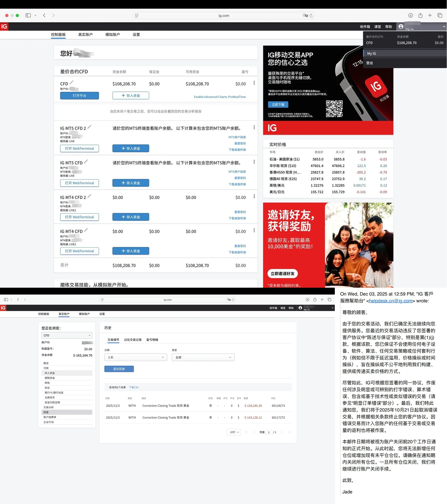
Task: Toggle Safari sidebar in the dashboard window
Action: 28,15
